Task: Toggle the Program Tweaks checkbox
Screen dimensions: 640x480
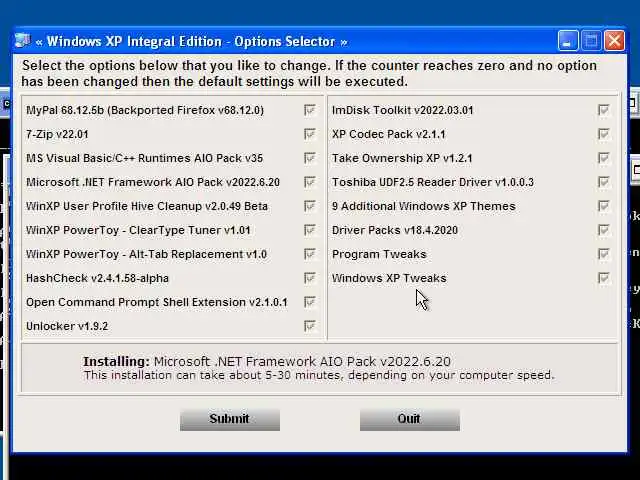Action: pyautogui.click(x=604, y=254)
